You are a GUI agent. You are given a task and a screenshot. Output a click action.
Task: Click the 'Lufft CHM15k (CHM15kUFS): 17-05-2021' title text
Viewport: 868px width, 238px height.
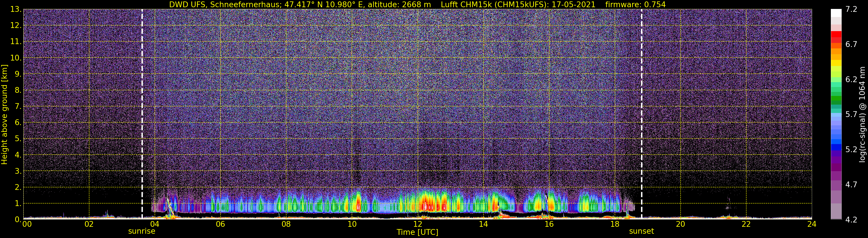tap(518, 4)
